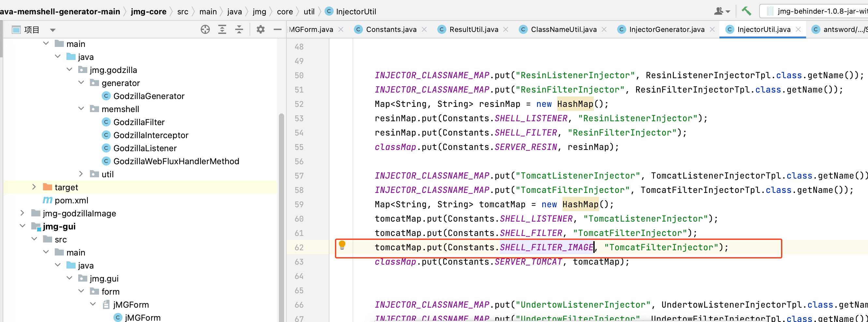
Task: Expand the target folder
Action: pos(34,187)
